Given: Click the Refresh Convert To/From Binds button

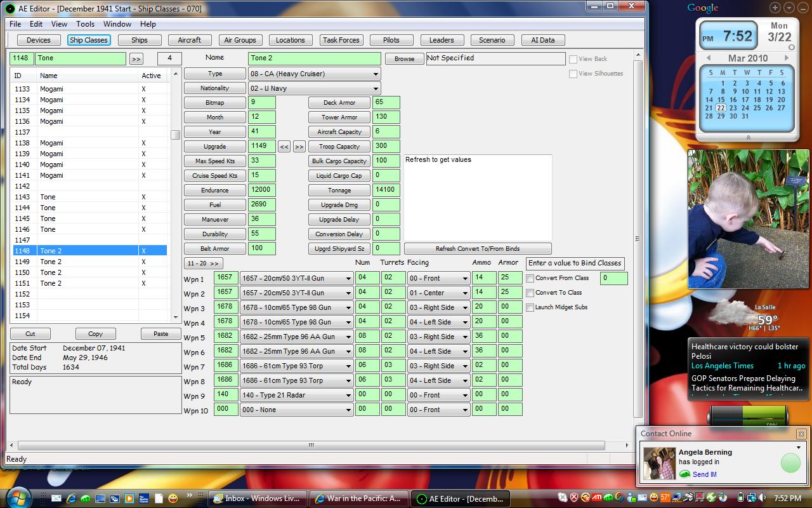Looking at the screenshot, I should [x=478, y=249].
